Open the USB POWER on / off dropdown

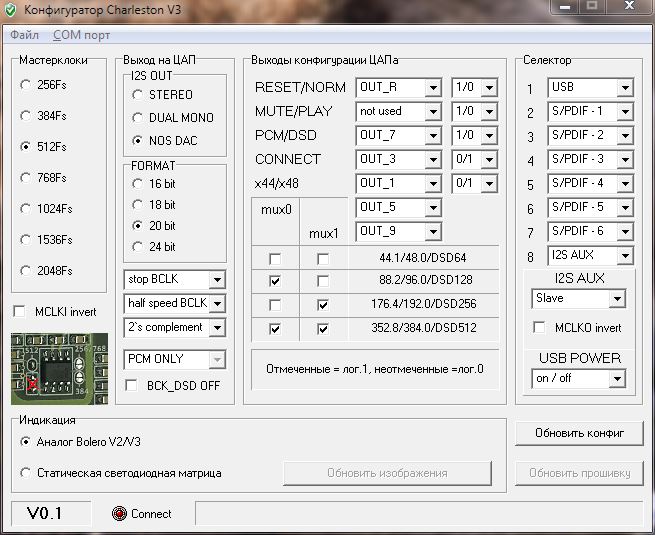coord(579,378)
